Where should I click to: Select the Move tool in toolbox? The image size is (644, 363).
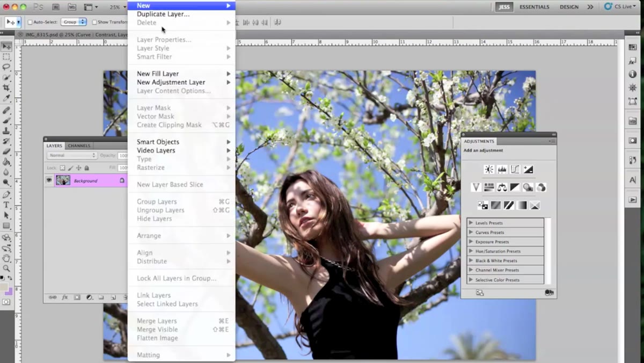(x=6, y=47)
